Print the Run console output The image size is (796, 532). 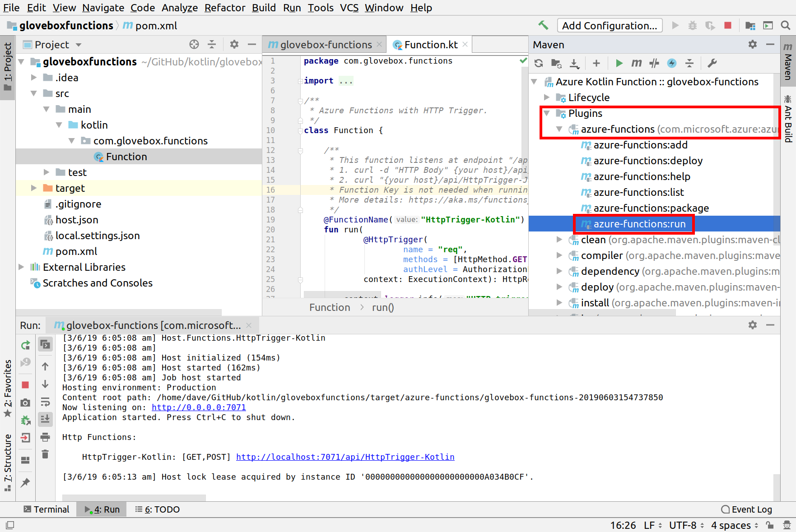pyautogui.click(x=45, y=437)
